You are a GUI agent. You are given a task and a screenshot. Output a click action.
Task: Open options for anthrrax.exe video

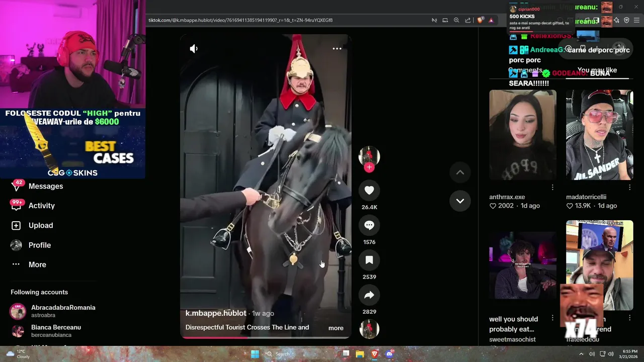pyautogui.click(x=552, y=187)
